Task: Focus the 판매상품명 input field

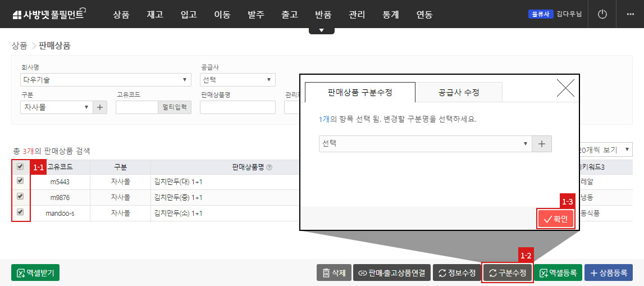Action: pyautogui.click(x=237, y=108)
